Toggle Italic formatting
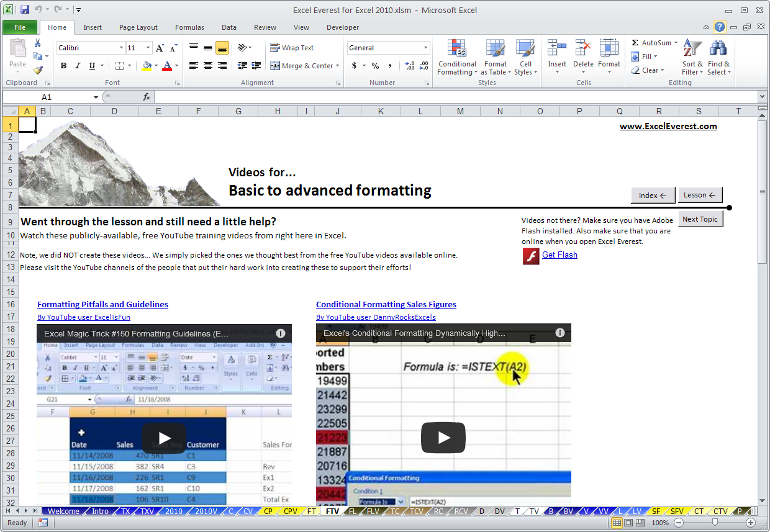 (78, 65)
